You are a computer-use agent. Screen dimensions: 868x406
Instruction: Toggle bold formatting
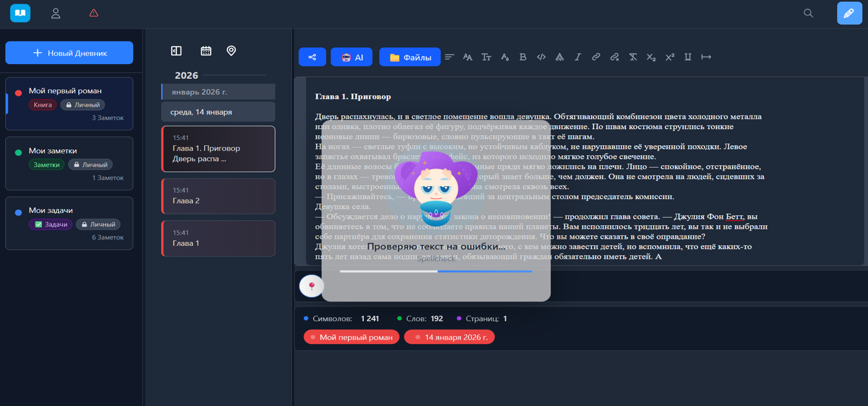point(523,57)
